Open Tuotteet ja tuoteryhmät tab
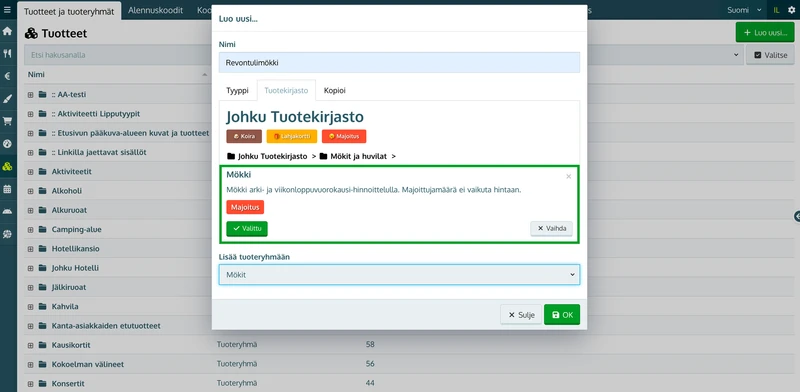The image size is (800, 392). 69,10
